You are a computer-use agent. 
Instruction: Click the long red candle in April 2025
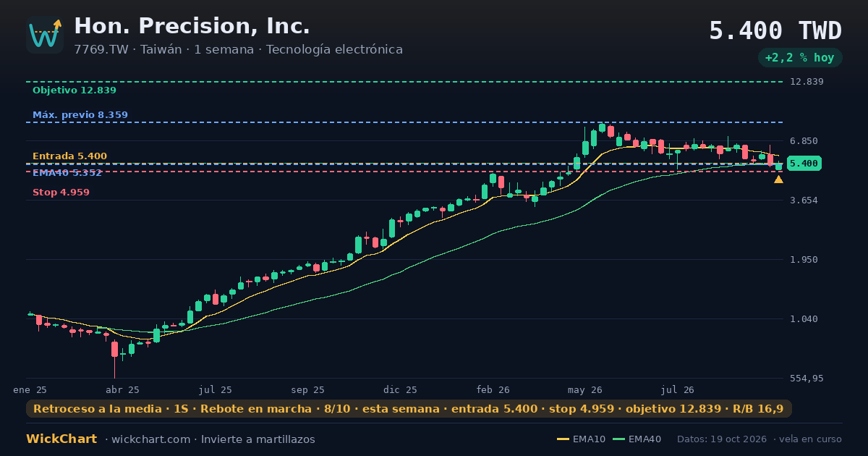point(114,350)
